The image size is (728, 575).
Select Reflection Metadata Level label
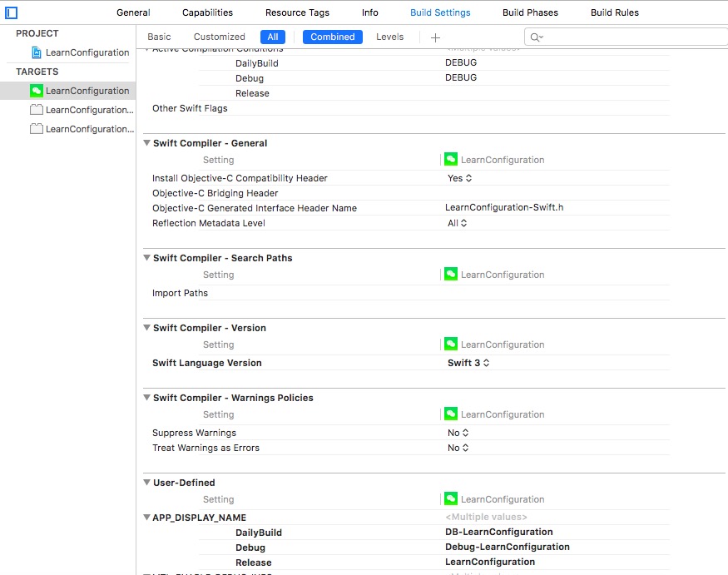(x=209, y=223)
